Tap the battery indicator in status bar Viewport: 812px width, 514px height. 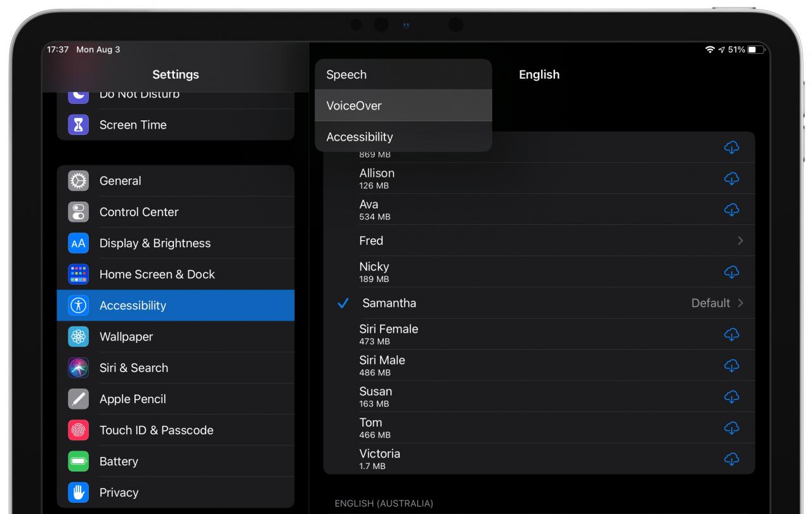point(756,49)
